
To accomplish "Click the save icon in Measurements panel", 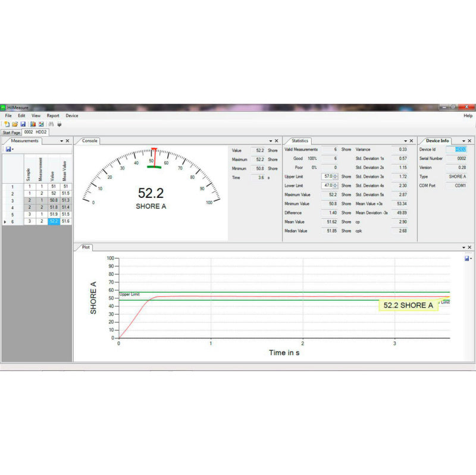I will pyautogui.click(x=8, y=149).
